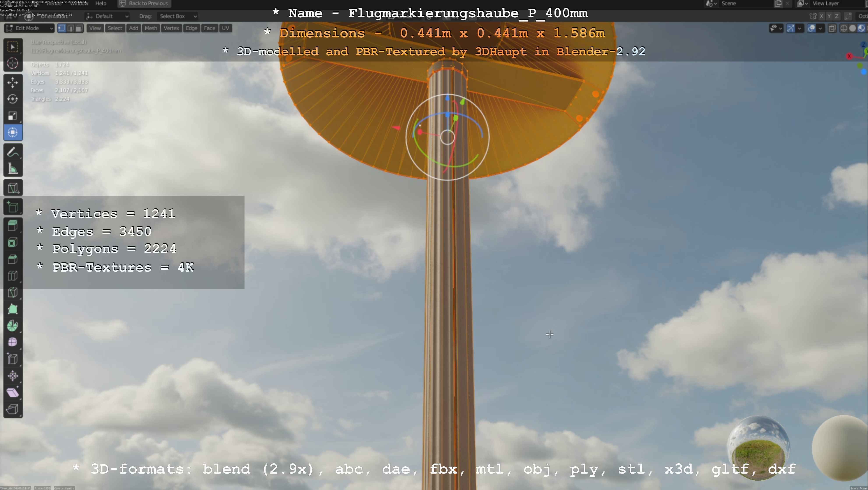
Task: Select the Knife tool
Action: click(13, 292)
